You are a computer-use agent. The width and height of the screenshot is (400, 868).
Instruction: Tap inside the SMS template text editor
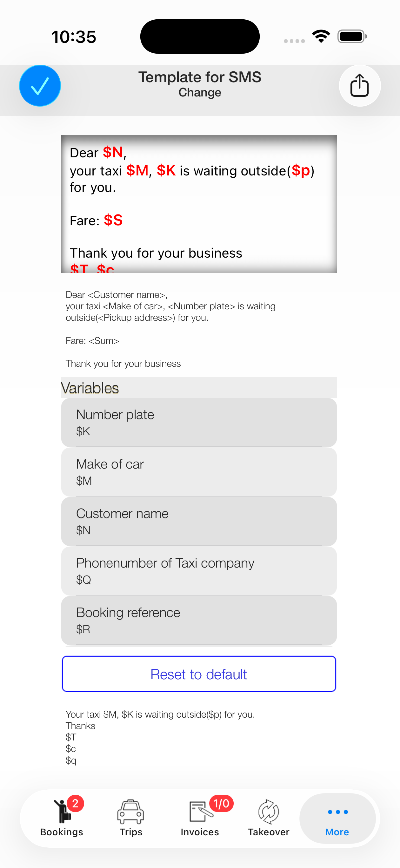coord(199,204)
